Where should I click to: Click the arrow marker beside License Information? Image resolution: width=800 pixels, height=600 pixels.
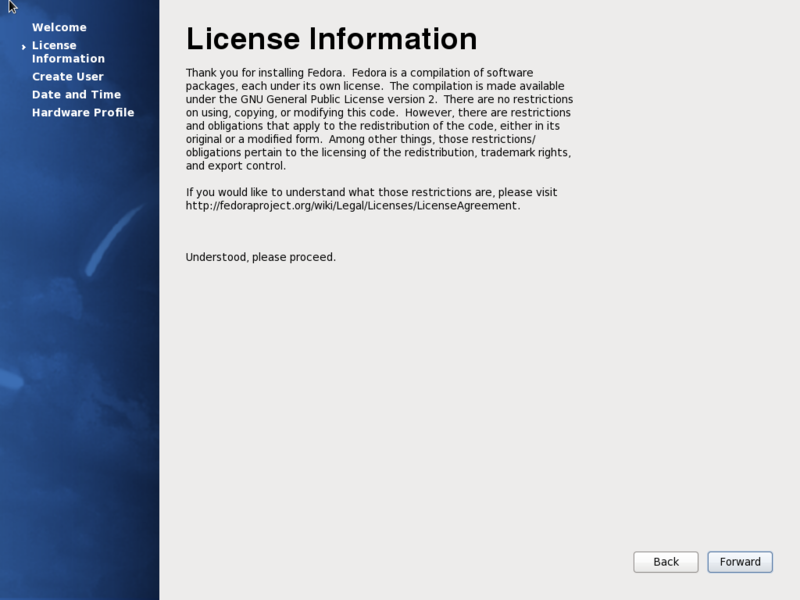[x=23, y=46]
